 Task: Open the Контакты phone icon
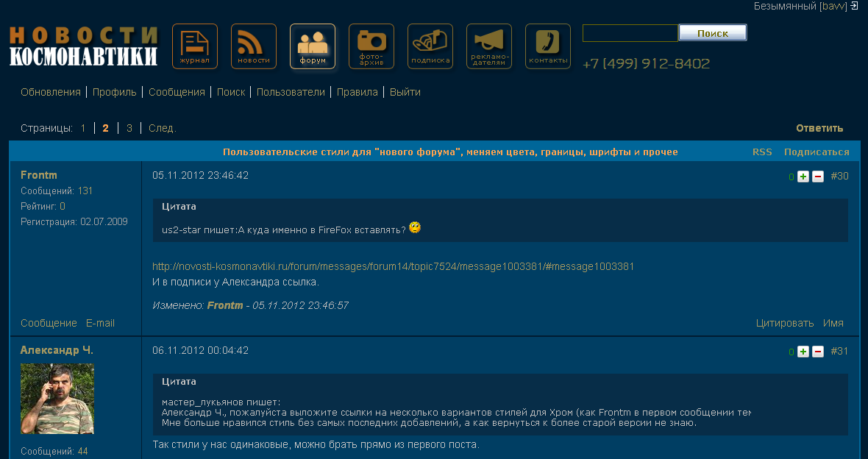point(548,46)
